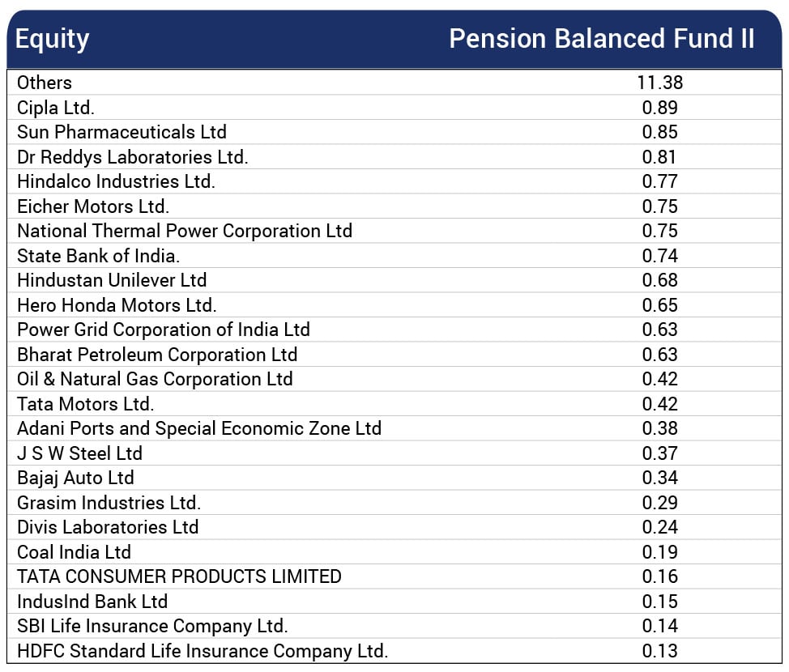Screen dimensions: 789x672
Task: Click the Pension Balanced Fund II header
Action: (x=602, y=39)
